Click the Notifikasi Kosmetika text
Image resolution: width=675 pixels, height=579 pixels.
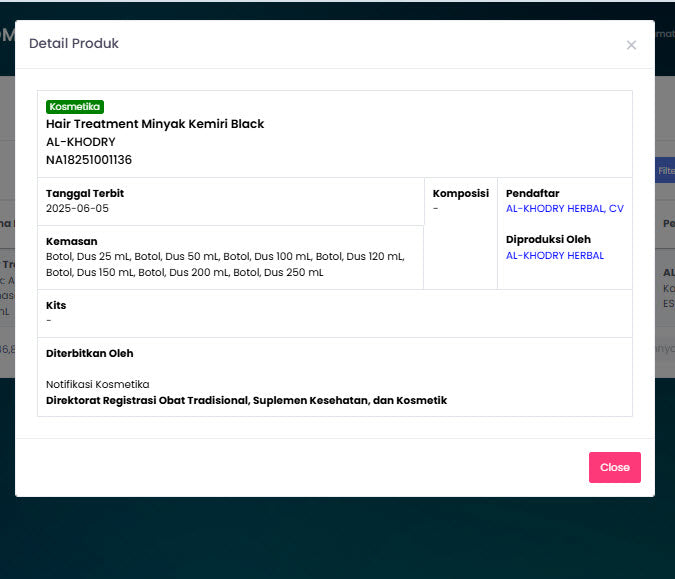(97, 384)
